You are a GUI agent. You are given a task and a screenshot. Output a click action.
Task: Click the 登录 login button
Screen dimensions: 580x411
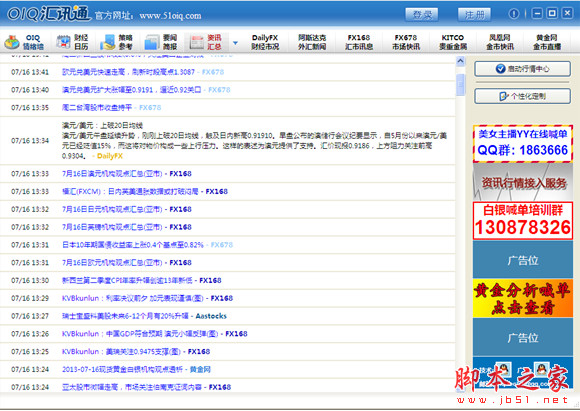coord(422,15)
